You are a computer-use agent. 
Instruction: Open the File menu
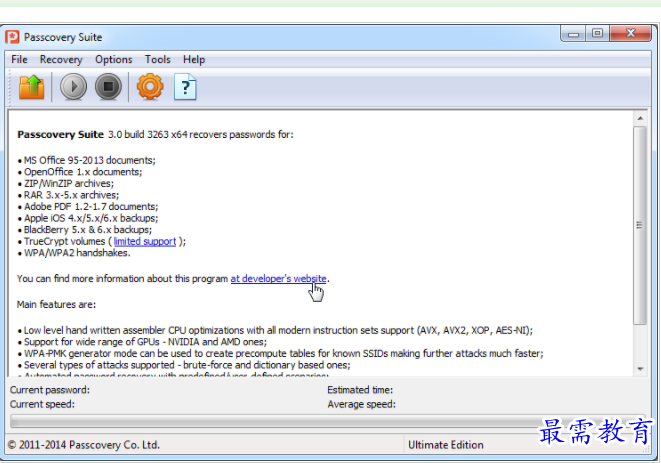19,59
